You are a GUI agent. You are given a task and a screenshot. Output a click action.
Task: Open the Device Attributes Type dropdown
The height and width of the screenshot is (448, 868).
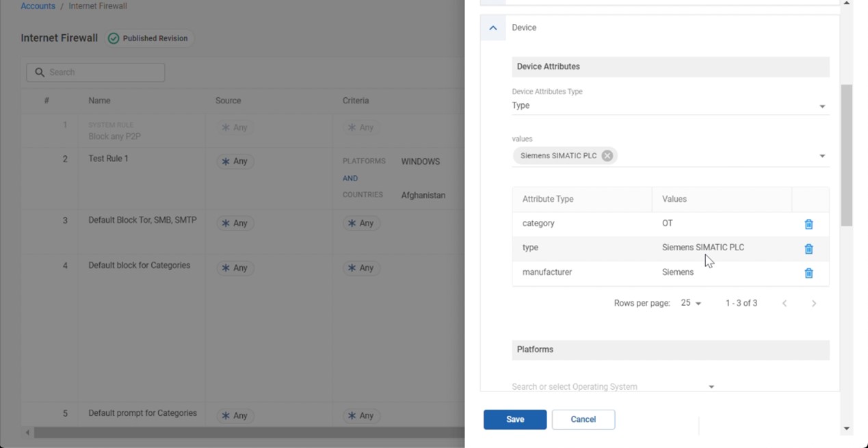point(821,106)
